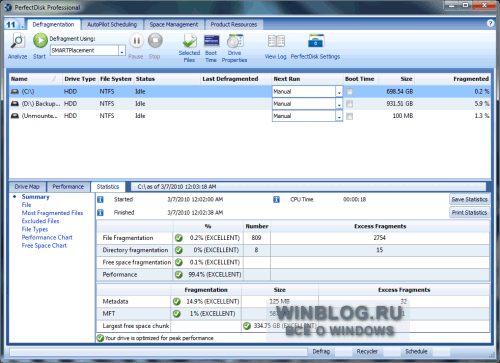Click the Print Statistics button

point(469,212)
